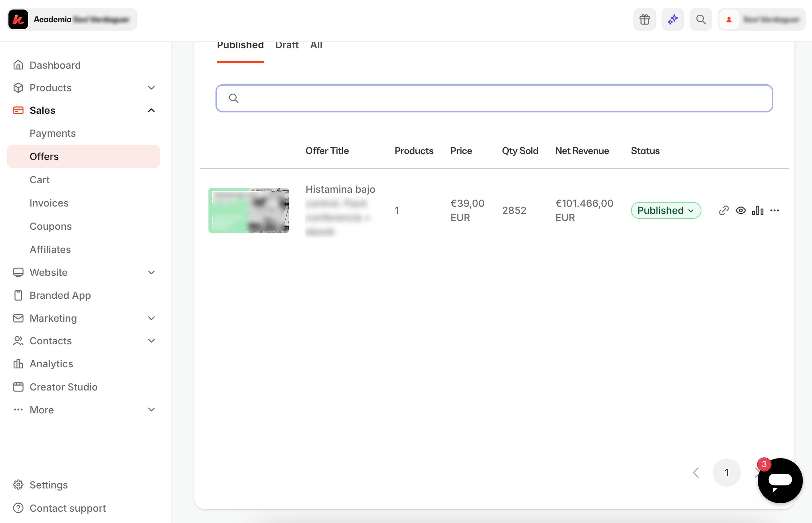Open the three-dot offer options menu
The height and width of the screenshot is (523, 812).
click(x=775, y=210)
